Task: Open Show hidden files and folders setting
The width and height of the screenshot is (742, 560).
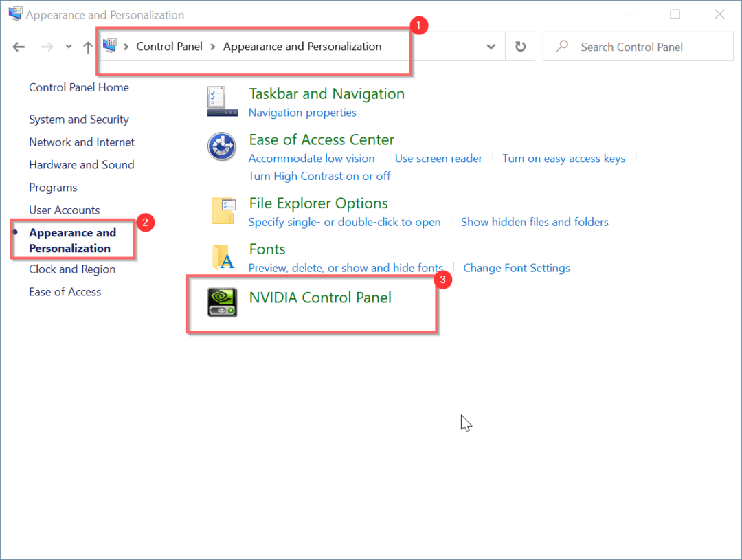Action: (535, 222)
